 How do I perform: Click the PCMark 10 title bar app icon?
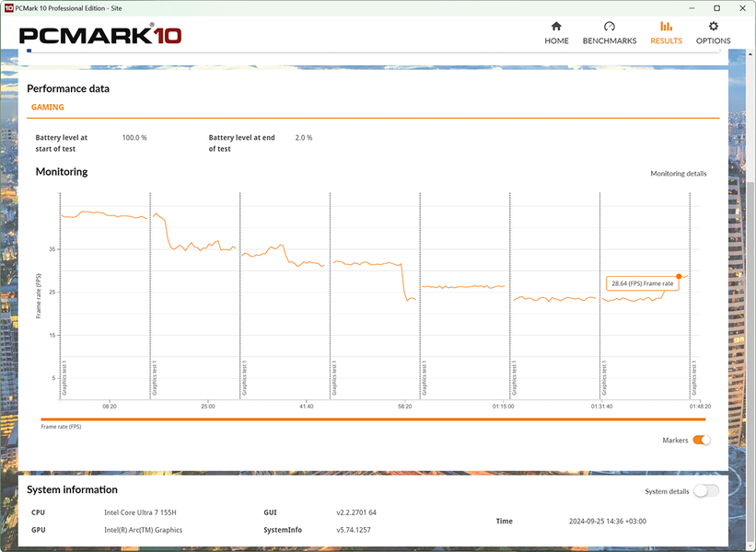coord(8,7)
